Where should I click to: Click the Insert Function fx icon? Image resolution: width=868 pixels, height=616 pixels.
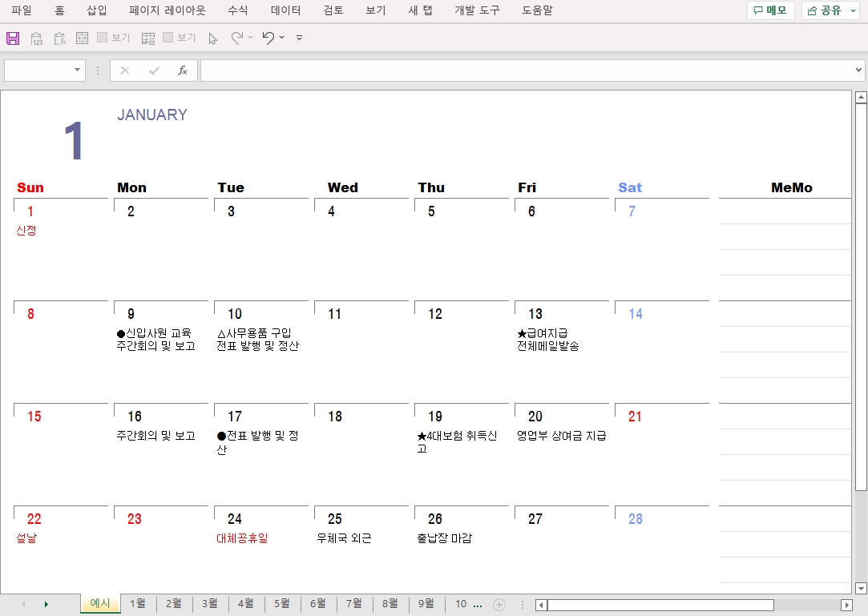click(183, 70)
